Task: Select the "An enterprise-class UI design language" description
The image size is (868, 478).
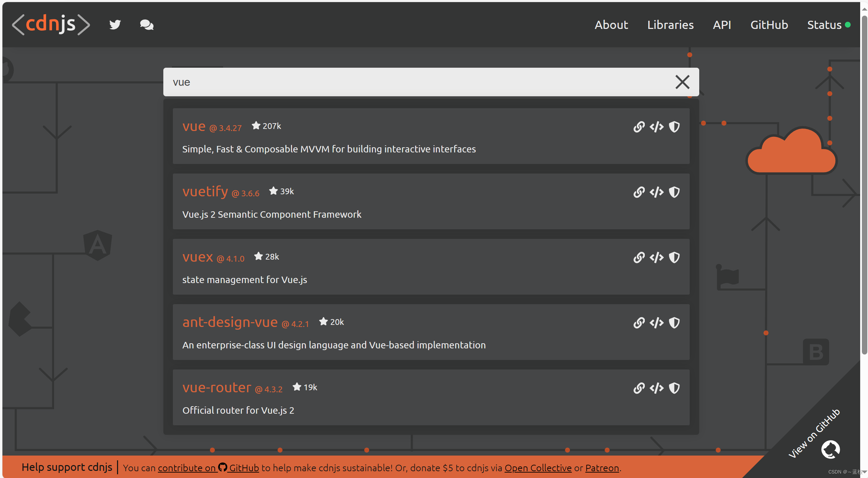Action: coord(334,345)
